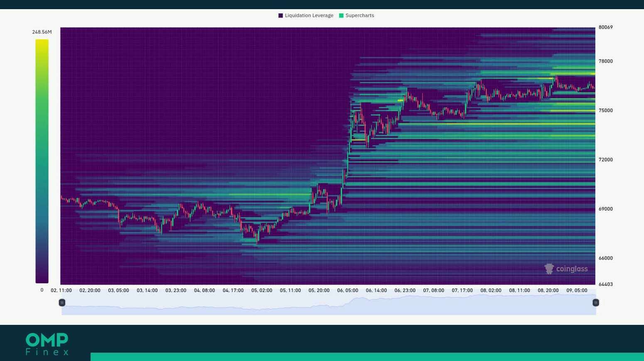Click the 80069 price axis label
The width and height of the screenshot is (644, 361).
click(x=605, y=27)
